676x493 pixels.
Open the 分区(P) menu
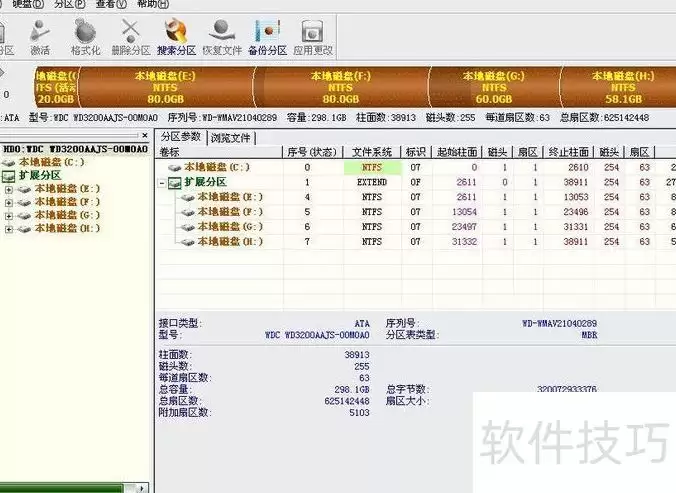pyautogui.click(x=69, y=4)
